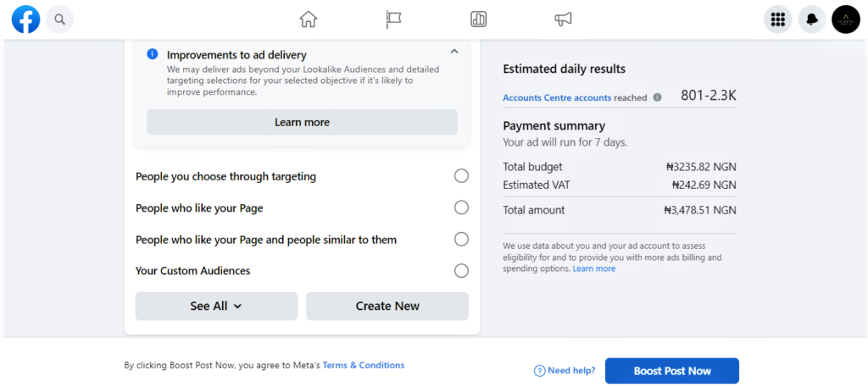Open the Insights chart icon
This screenshot has width=868, height=387.
478,19
